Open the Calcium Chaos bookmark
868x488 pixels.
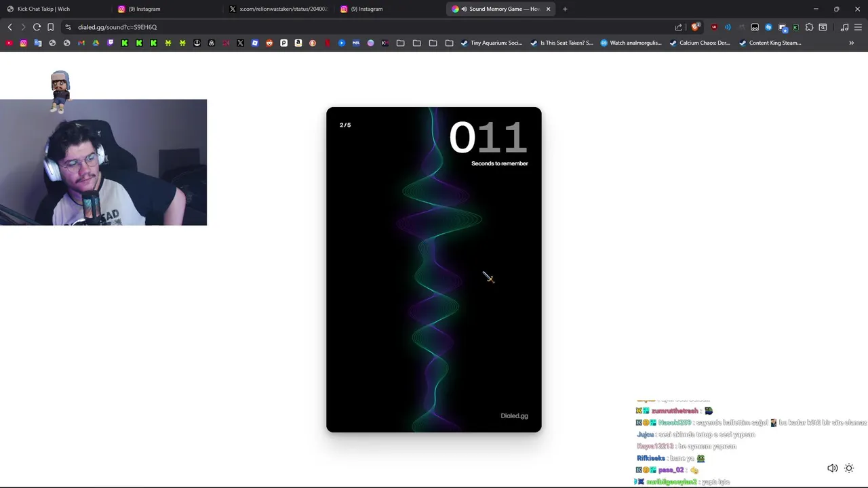tap(700, 43)
